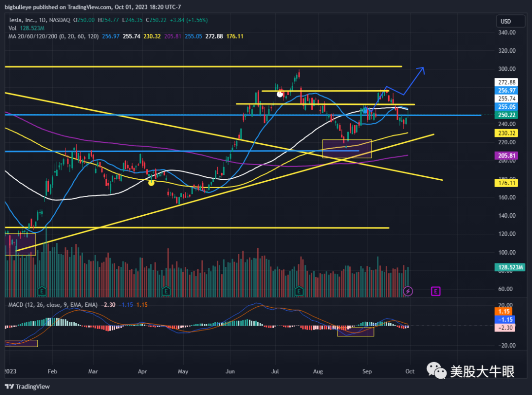Image resolution: width=532 pixels, height=395 pixels.
Task: Click the May label on the time axis
Action: 183,371
